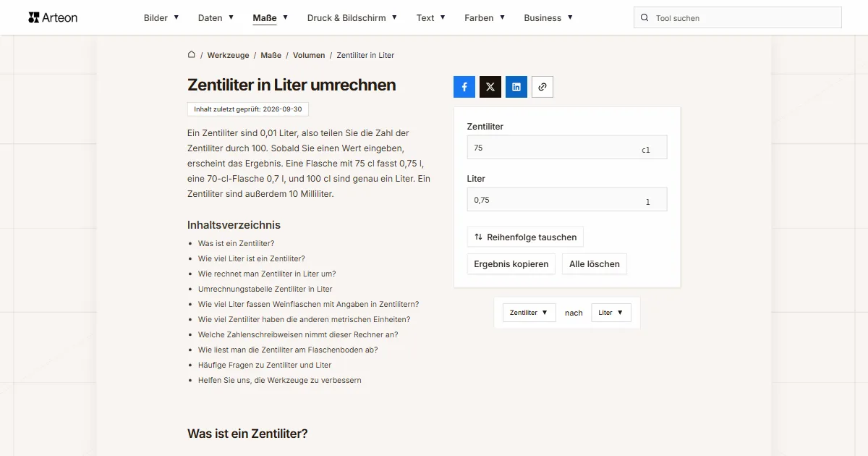868x456 pixels.
Task: Open 'Welche Zahlenschreibweisen' contents link
Action: coord(298,334)
